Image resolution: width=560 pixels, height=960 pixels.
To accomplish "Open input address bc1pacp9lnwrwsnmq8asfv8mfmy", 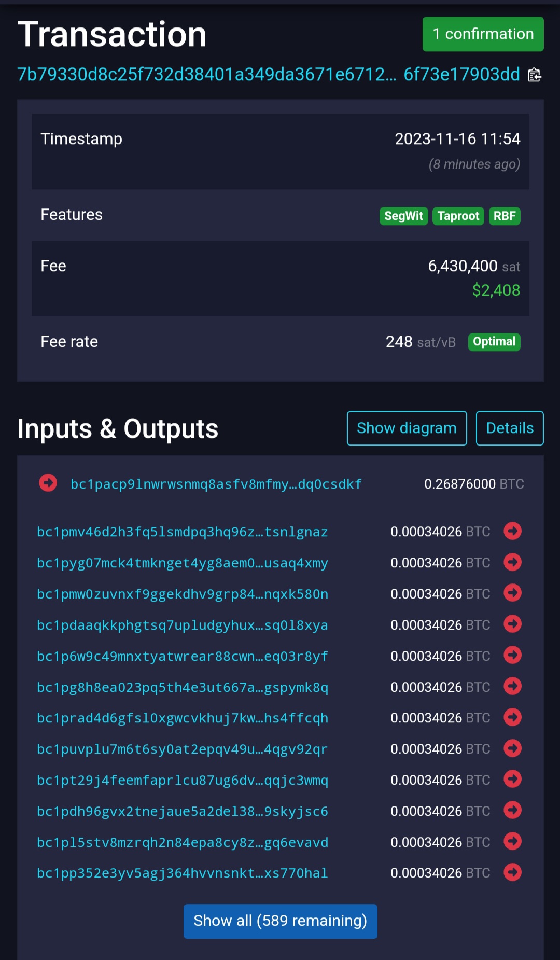I will tap(216, 484).
